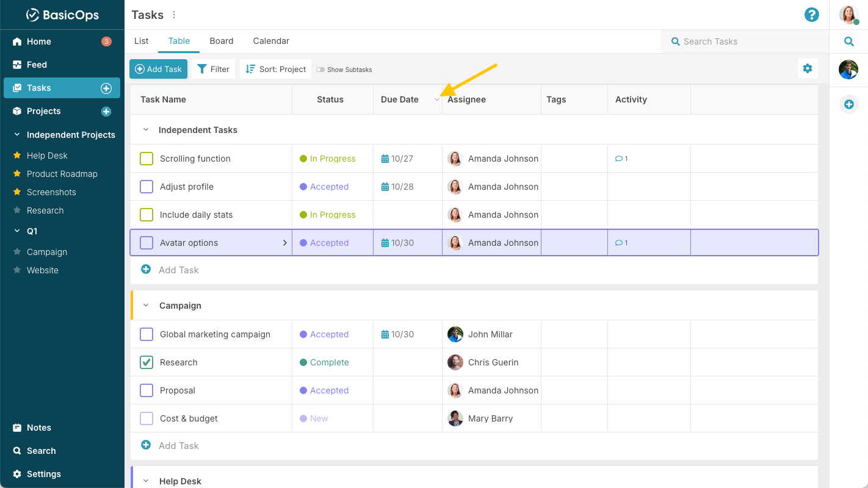Open the table settings gear icon
Image resolution: width=868 pixels, height=488 pixels.
808,68
